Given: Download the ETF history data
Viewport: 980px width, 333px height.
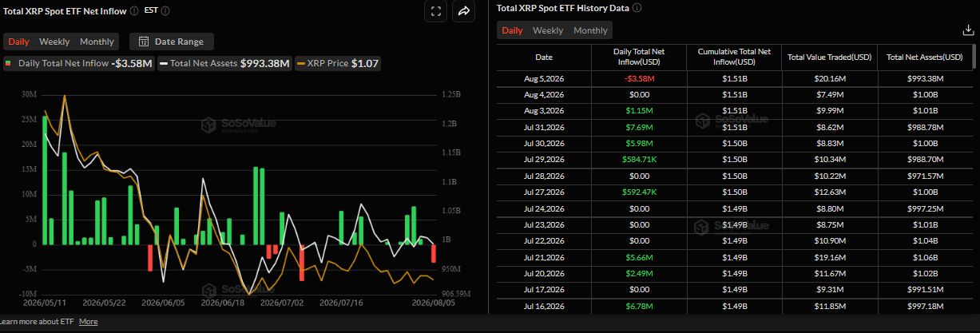Looking at the screenshot, I should pyautogui.click(x=969, y=30).
